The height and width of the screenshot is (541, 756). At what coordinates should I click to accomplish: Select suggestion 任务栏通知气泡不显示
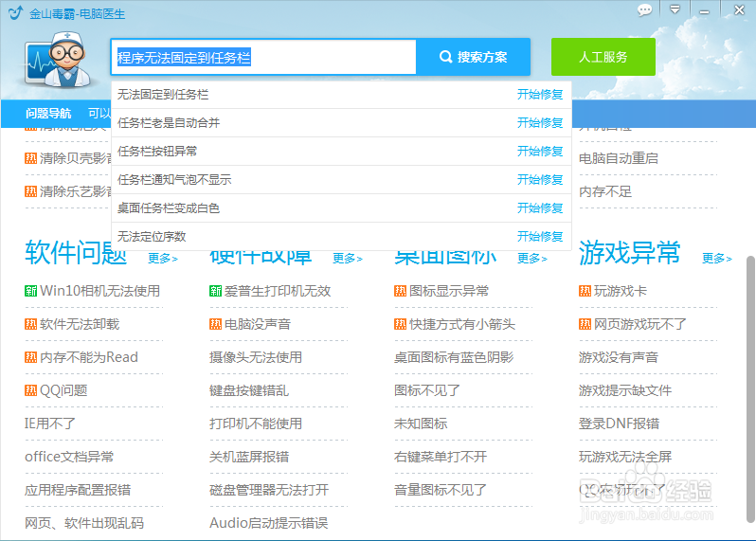[x=174, y=180]
